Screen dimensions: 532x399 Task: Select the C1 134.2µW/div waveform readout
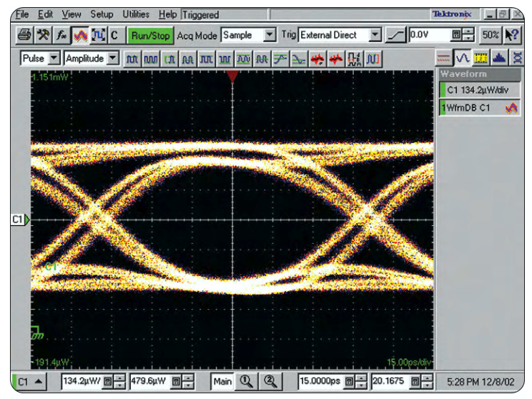click(479, 90)
